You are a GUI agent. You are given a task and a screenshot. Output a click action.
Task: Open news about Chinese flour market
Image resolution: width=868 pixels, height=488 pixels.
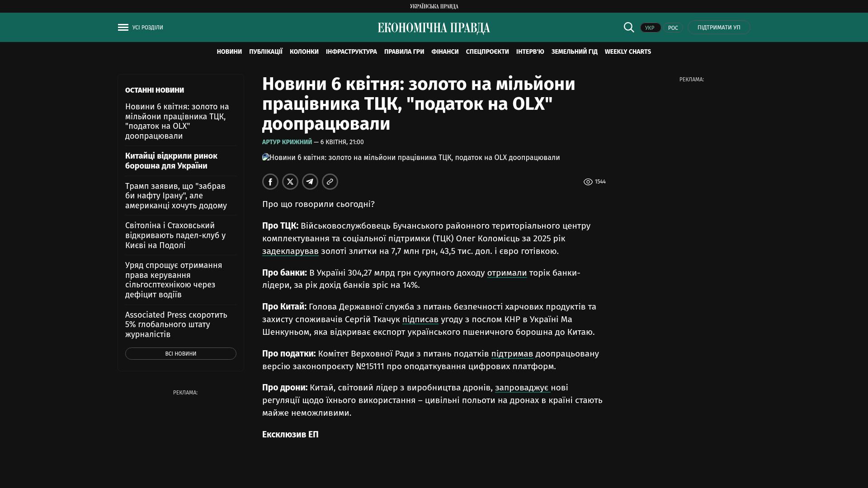171,161
